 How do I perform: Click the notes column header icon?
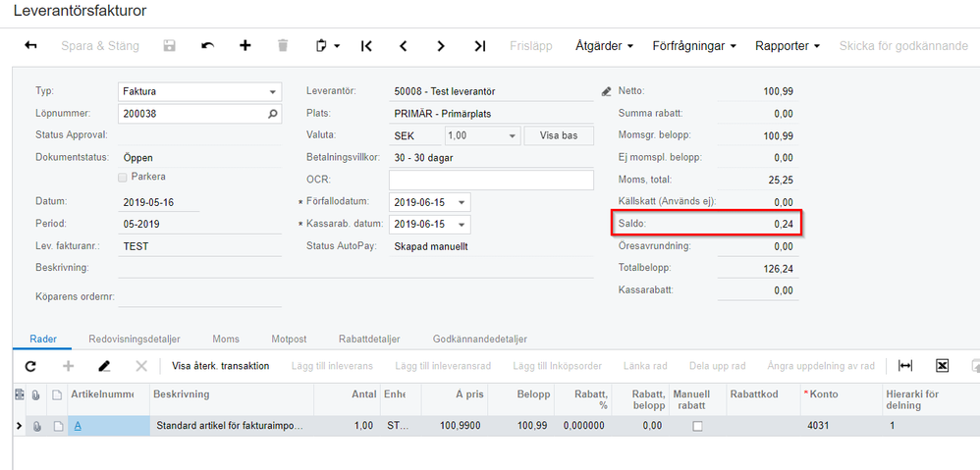pyautogui.click(x=58, y=394)
